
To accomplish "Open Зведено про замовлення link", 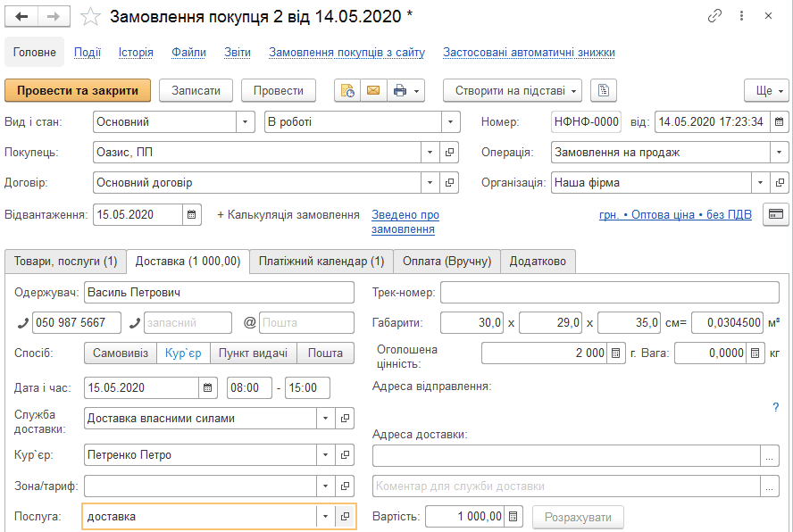I will click(x=405, y=222).
